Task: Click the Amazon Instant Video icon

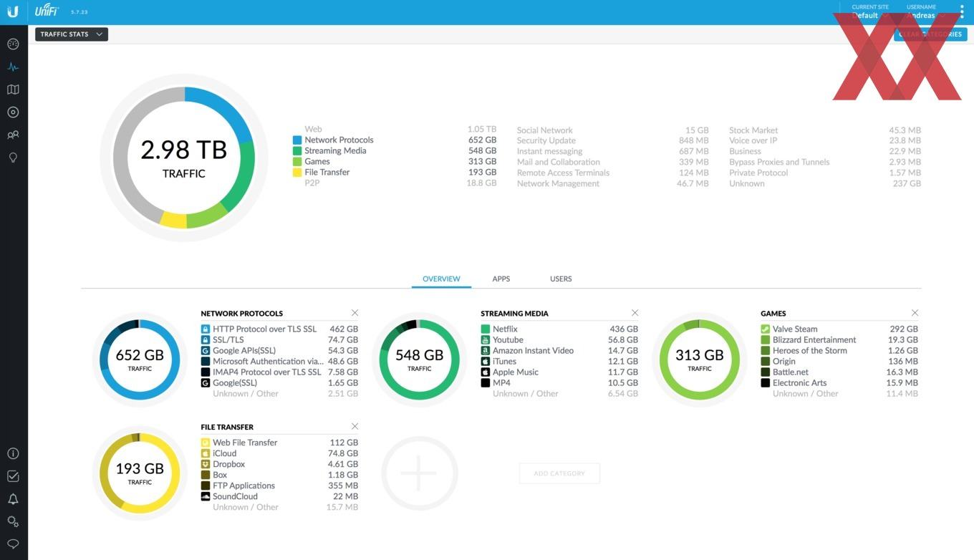Action: tap(486, 351)
